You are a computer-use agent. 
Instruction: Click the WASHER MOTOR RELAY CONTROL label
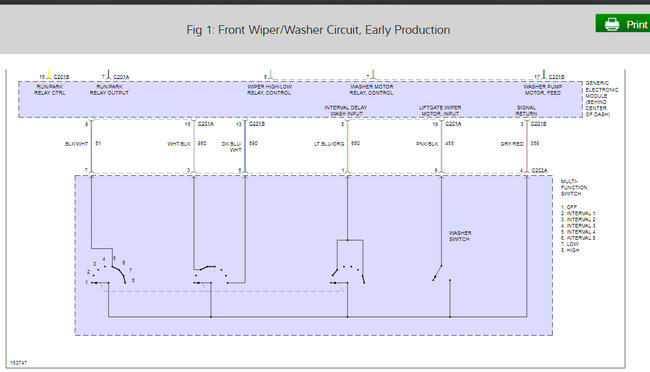[x=371, y=90]
